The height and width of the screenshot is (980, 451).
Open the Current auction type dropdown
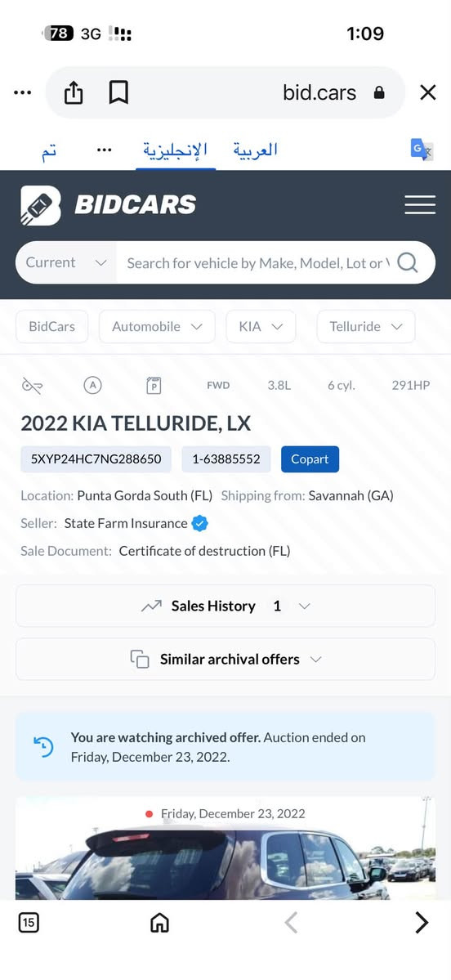point(65,262)
